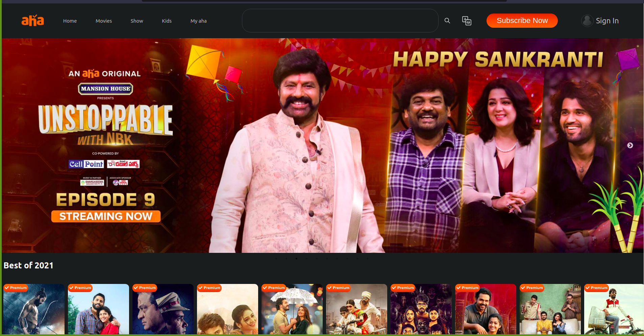Click the Streaming Now banner button

[x=106, y=216]
